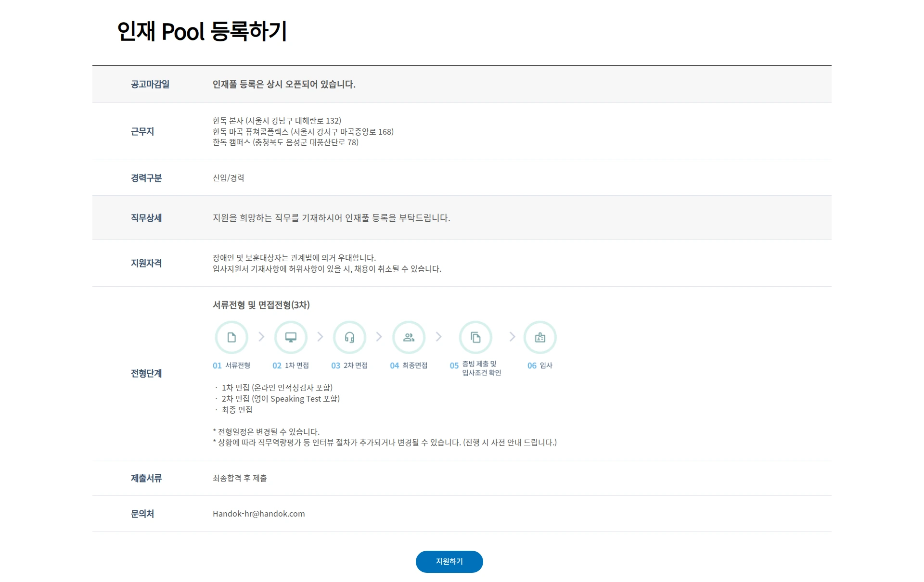
Task: Click the 01 서류전형 step label
Action: point(231,366)
